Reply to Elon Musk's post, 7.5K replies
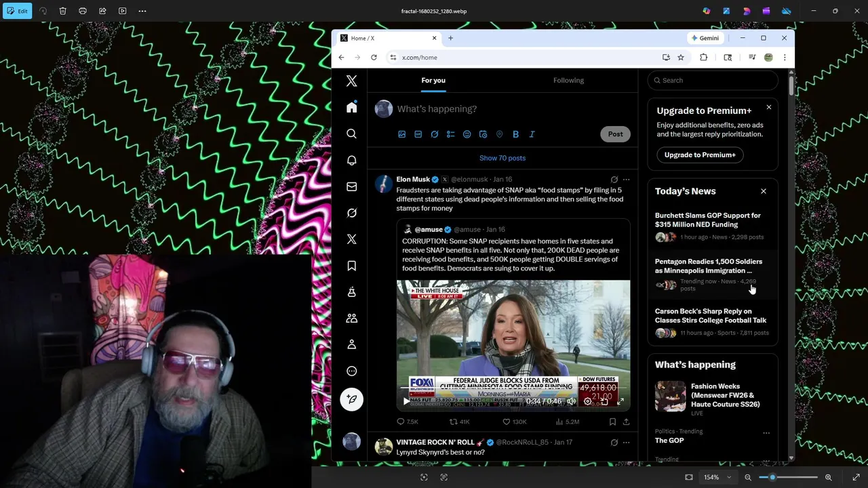Viewport: 868px width, 488px height. (407, 422)
